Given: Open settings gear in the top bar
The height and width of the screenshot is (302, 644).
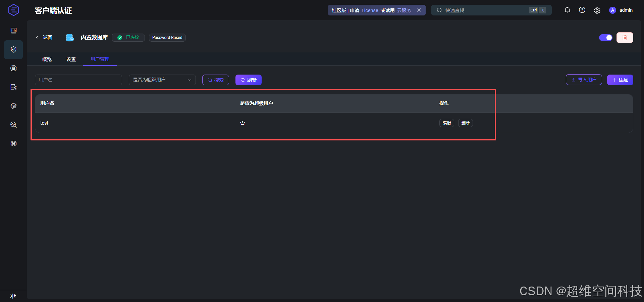Looking at the screenshot, I should (597, 10).
